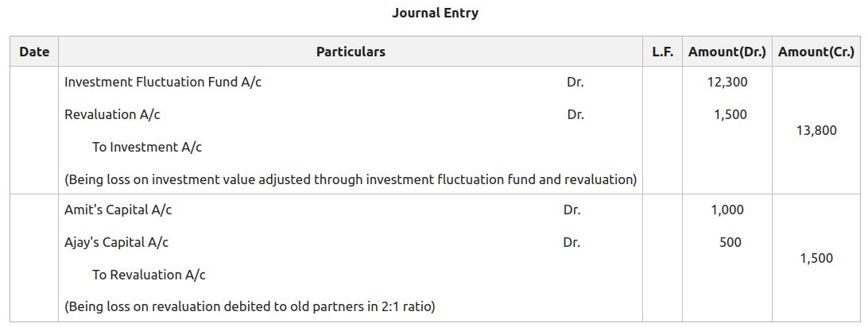Click the Journal Entry title

pyautogui.click(x=435, y=13)
